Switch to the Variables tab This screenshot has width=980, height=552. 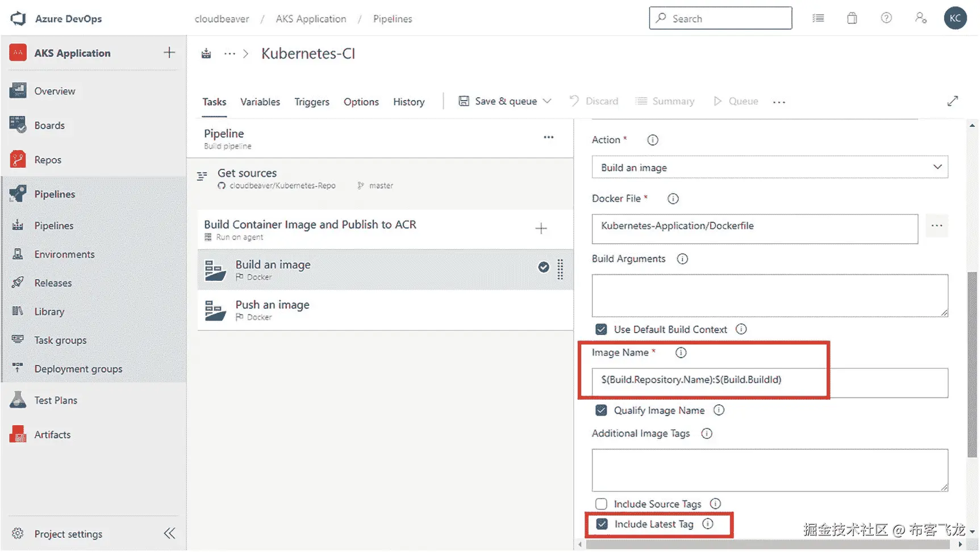[260, 102]
